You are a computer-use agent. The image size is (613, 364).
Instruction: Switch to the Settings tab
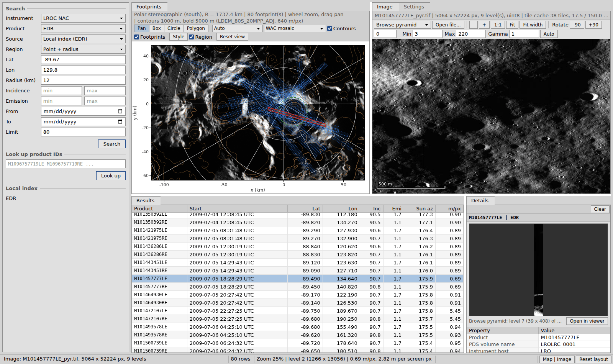[414, 7]
